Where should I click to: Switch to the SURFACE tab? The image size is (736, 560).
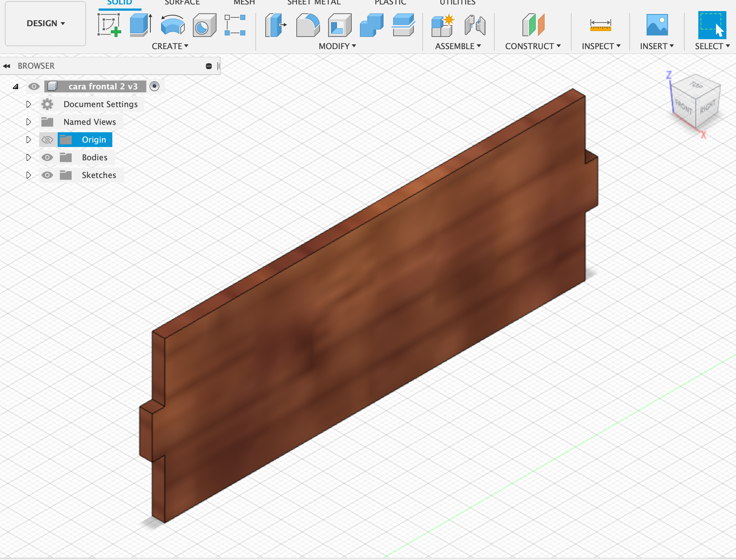click(182, 3)
